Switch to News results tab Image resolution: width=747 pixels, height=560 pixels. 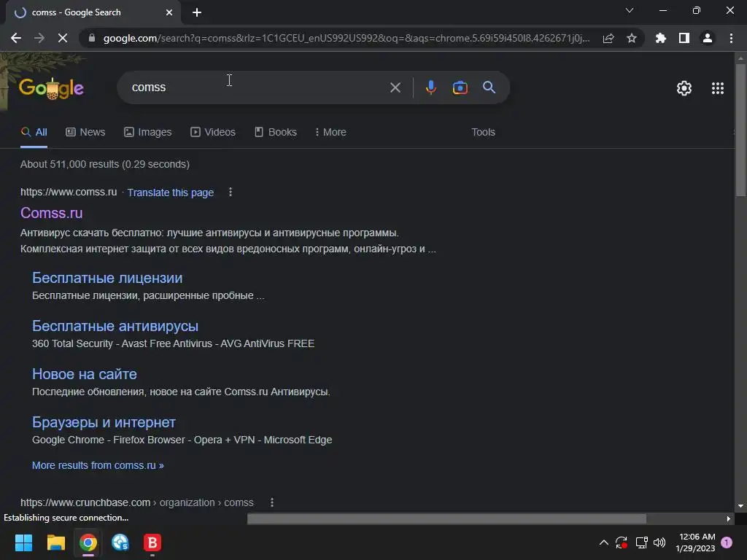pyautogui.click(x=85, y=132)
